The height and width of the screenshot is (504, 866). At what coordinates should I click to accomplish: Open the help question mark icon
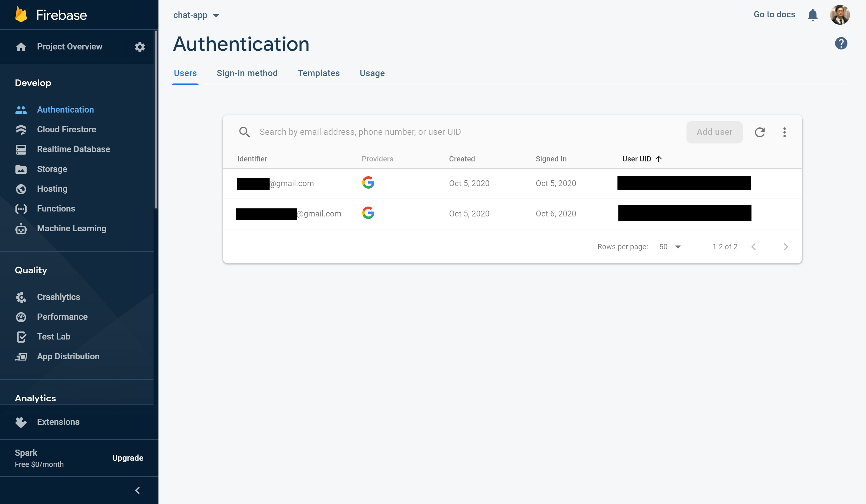click(841, 44)
